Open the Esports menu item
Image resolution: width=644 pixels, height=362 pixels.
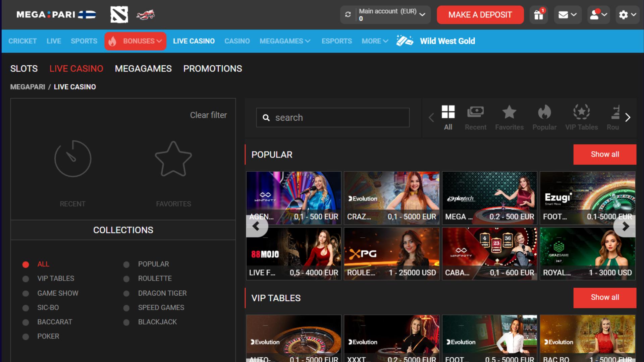click(x=336, y=41)
